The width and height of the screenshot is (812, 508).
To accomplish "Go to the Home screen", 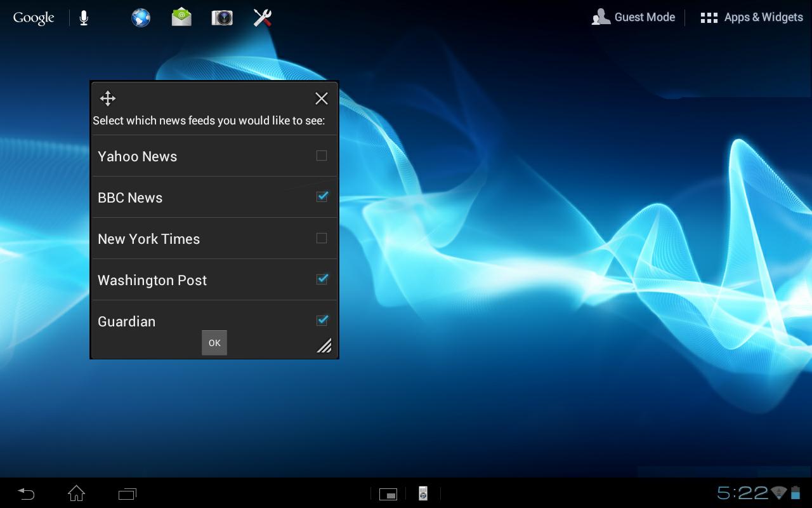I will click(x=77, y=493).
